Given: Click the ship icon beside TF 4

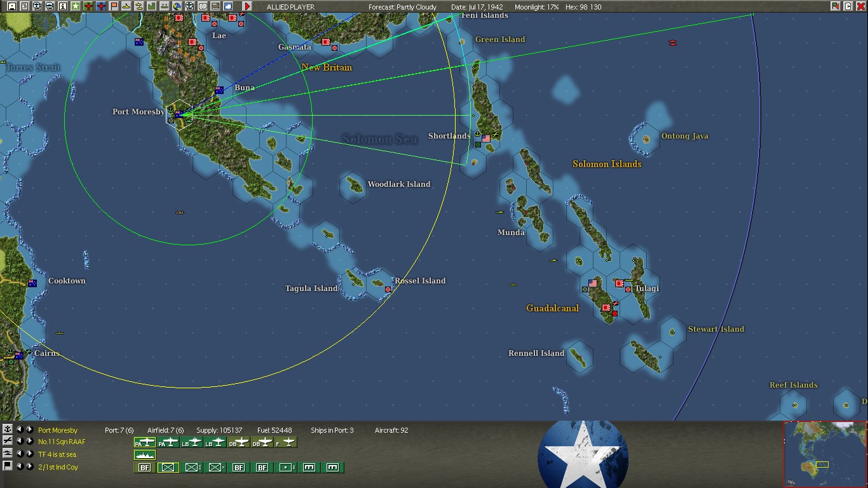Looking at the screenshot, I should [x=7, y=454].
